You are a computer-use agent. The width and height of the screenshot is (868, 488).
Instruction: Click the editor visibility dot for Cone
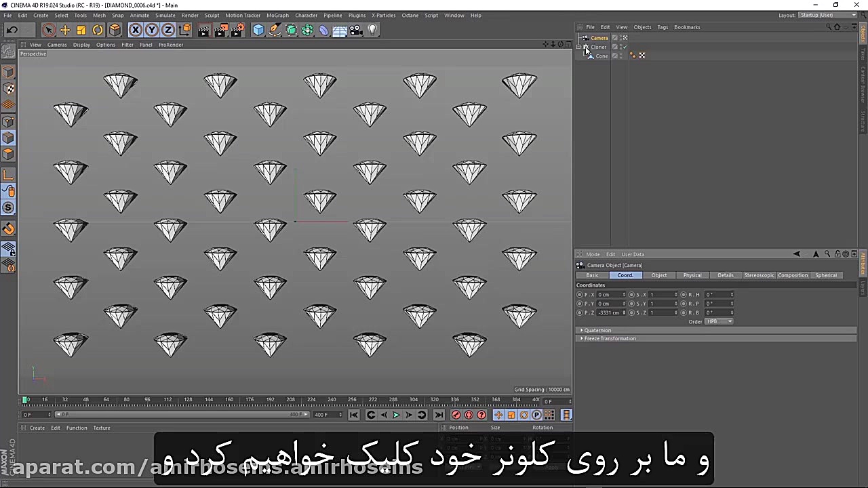click(620, 54)
